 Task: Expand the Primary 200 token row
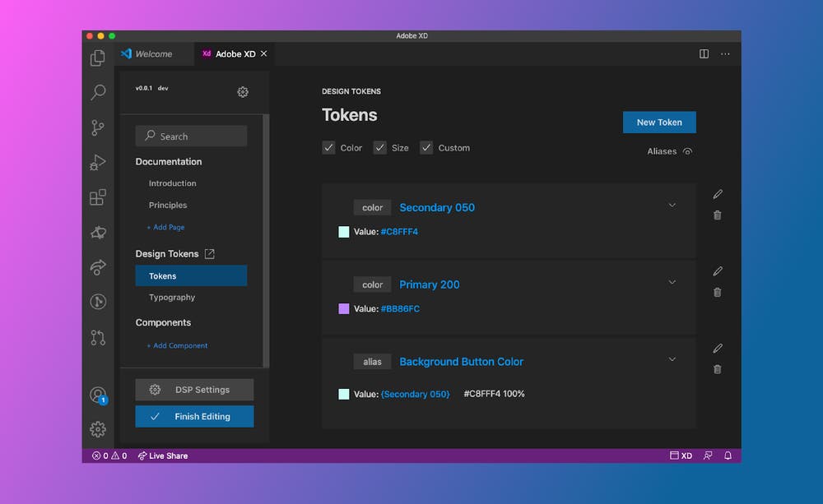point(672,284)
